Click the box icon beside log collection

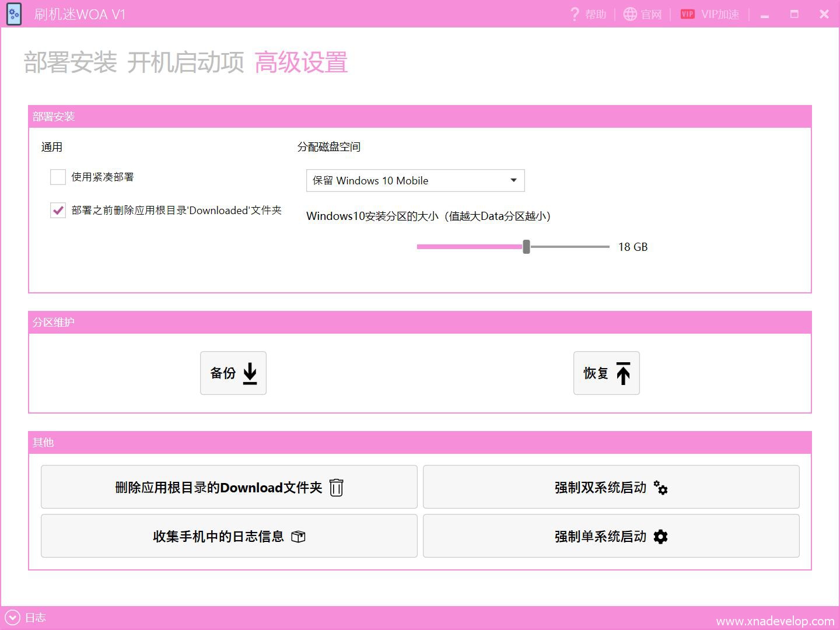click(x=298, y=537)
